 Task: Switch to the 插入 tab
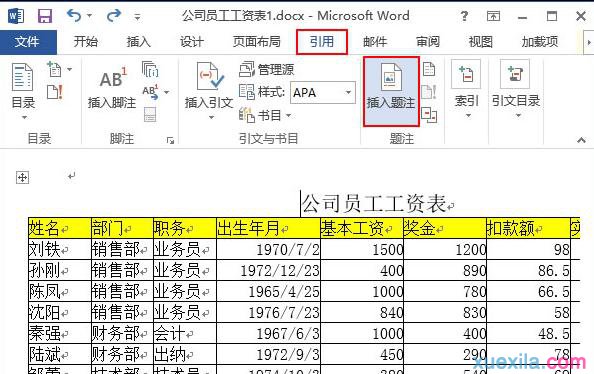coord(138,42)
